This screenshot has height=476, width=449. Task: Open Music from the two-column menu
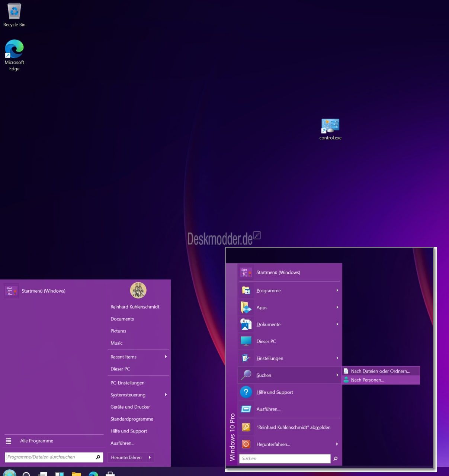tap(138, 343)
